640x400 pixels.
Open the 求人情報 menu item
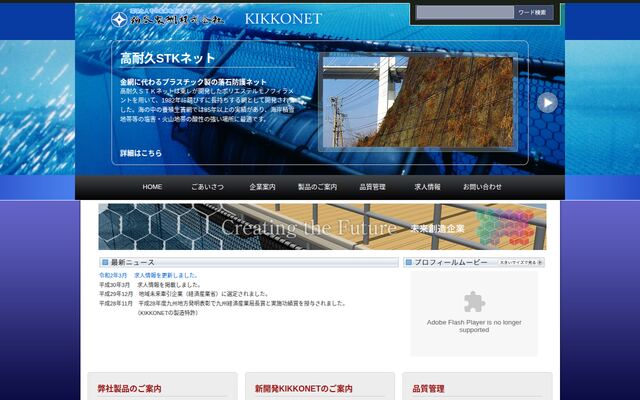point(427,187)
